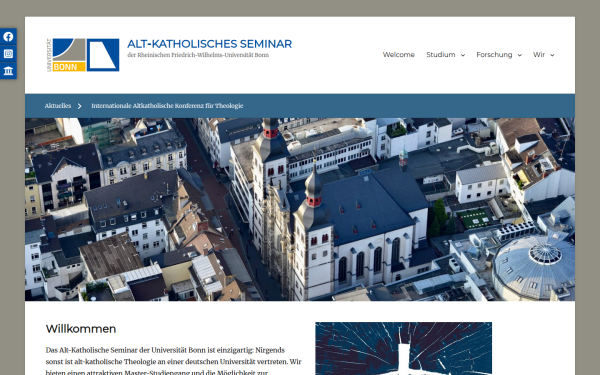Expand the Wir submenu chevron
The image size is (600, 375).
pyautogui.click(x=552, y=55)
